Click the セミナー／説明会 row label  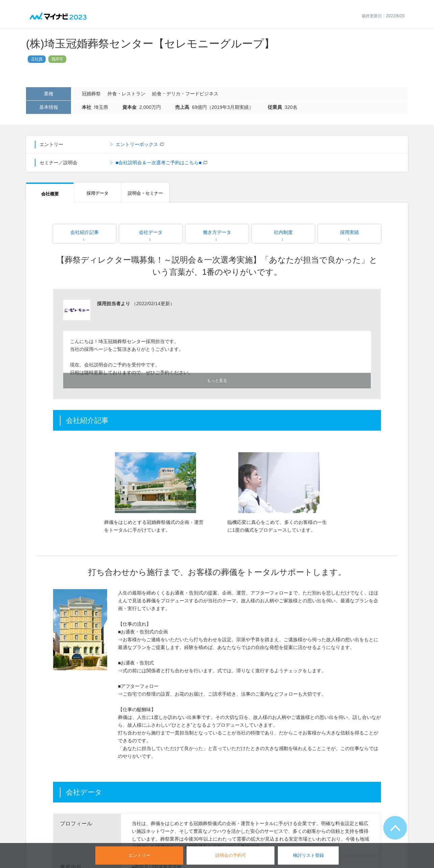(x=58, y=163)
